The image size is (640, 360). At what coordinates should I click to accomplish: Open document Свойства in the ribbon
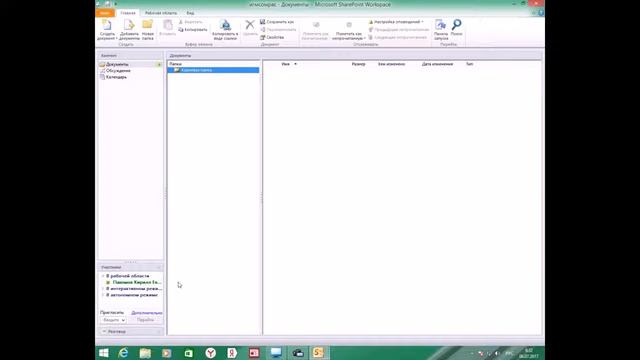272,37
